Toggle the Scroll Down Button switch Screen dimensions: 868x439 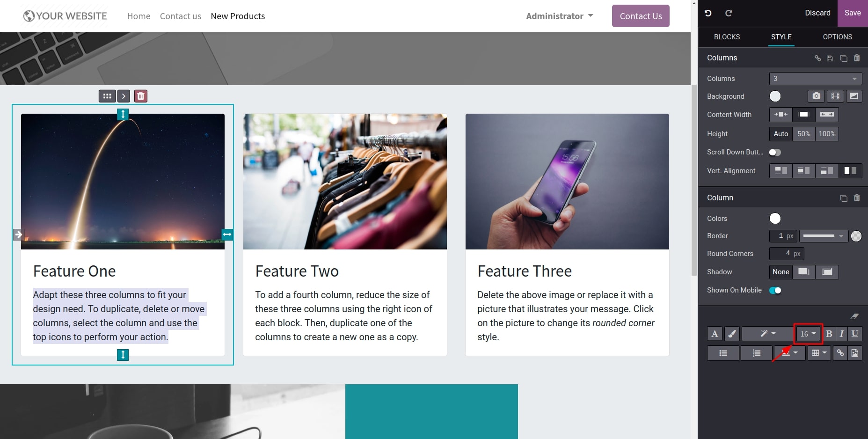coord(775,152)
